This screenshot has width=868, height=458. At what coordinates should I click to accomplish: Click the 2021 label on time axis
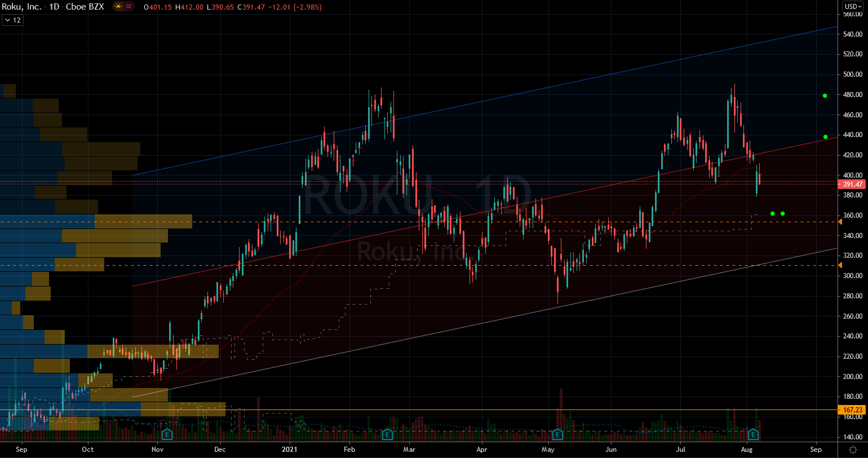(290, 450)
